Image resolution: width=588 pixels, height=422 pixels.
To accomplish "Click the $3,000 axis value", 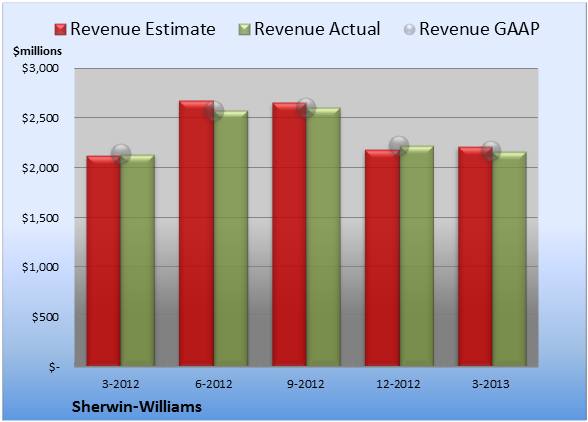I will pyautogui.click(x=40, y=68).
